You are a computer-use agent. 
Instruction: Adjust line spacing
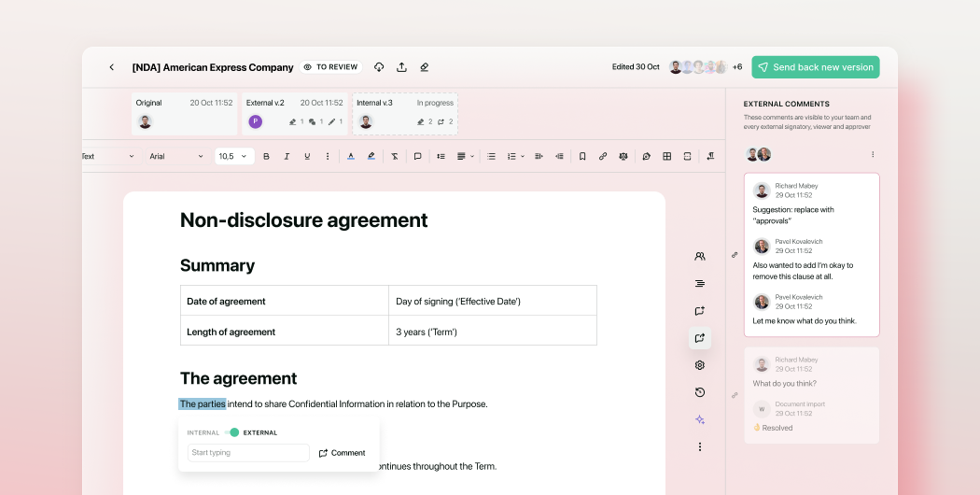441,157
